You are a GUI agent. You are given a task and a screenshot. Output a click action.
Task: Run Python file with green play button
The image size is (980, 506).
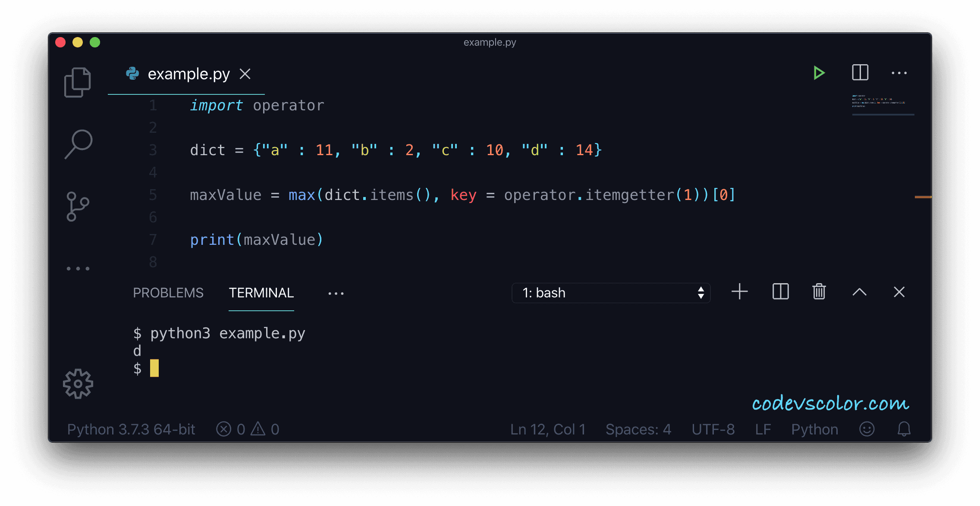[819, 73]
